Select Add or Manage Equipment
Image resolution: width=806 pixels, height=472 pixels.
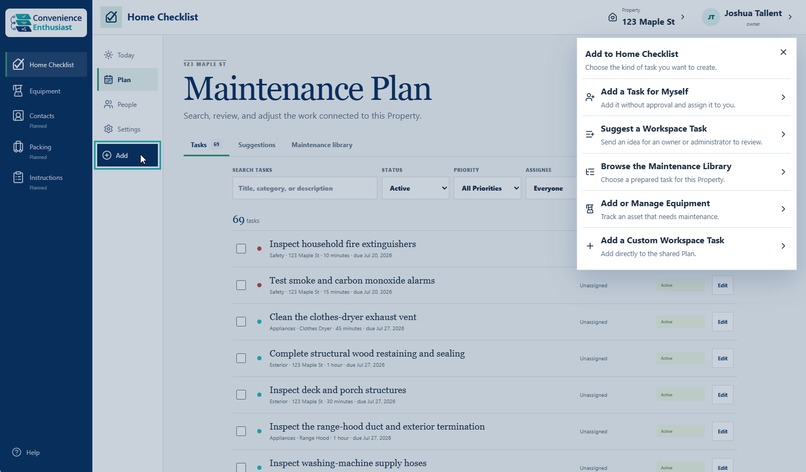687,209
